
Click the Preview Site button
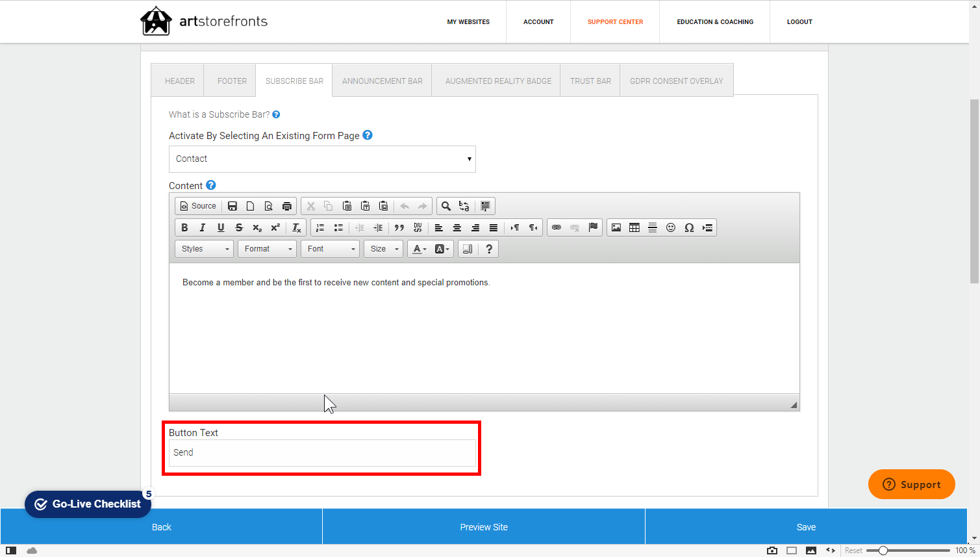coord(484,527)
